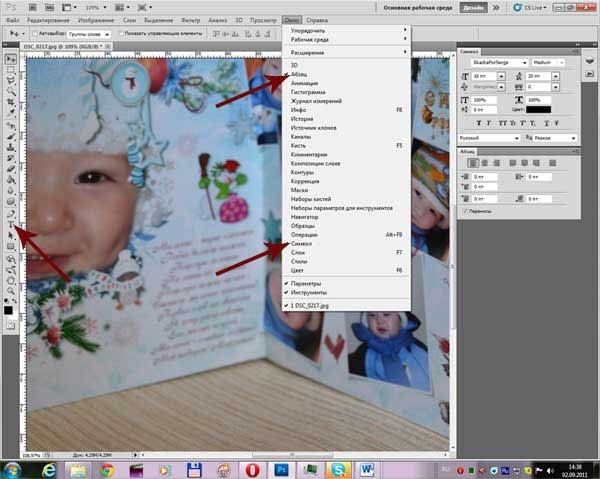Open the CS Live menu button
Image resolution: width=600 pixels, height=479 pixels.
pyautogui.click(x=530, y=7)
